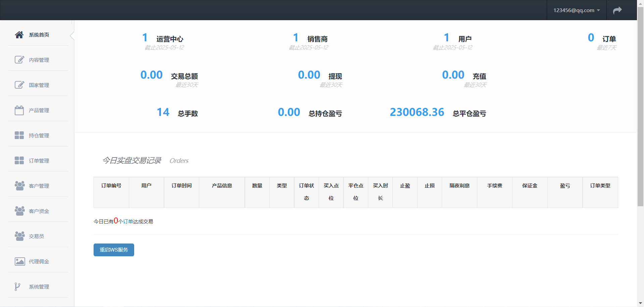Click the pencil icon for 内容管理
Viewport: 644px width, 307px height.
coord(19,60)
